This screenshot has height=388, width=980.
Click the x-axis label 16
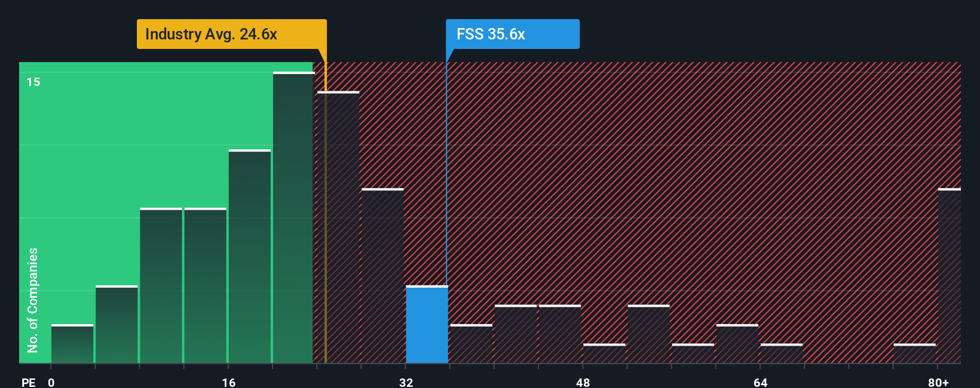coord(229,382)
